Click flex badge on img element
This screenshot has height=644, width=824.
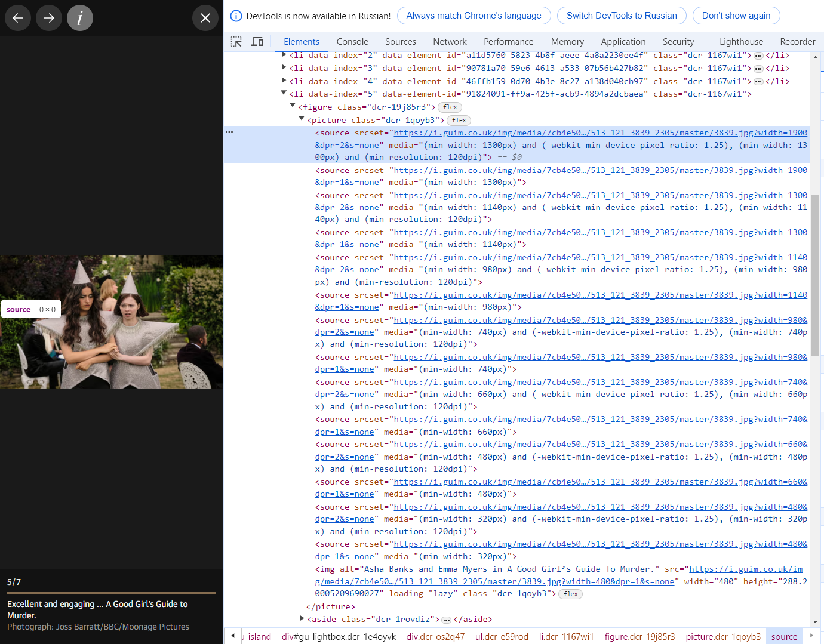(x=571, y=594)
